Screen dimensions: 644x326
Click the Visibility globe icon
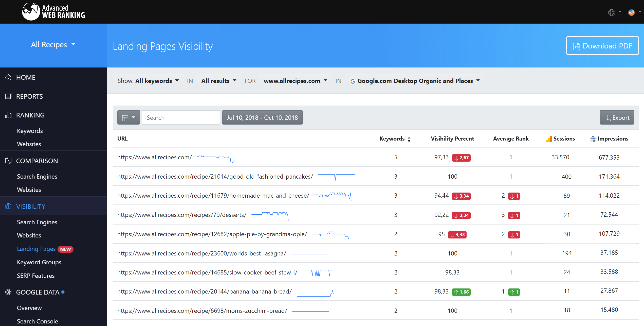(8, 206)
